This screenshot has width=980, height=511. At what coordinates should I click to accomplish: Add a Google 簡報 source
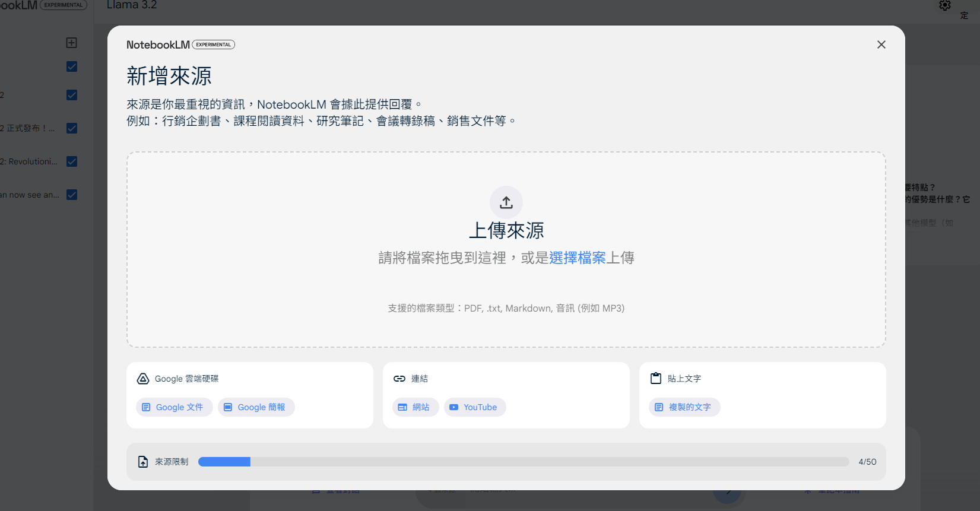(256, 407)
